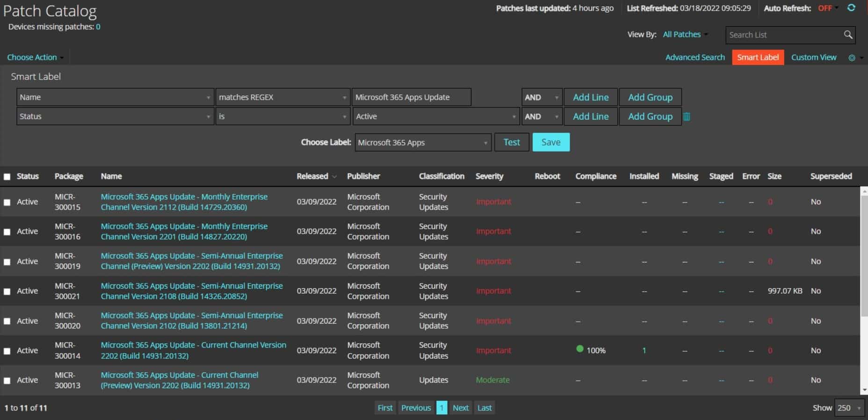Open the 'is' operator dropdown
Viewport: 868px width, 420px height.
tap(282, 116)
